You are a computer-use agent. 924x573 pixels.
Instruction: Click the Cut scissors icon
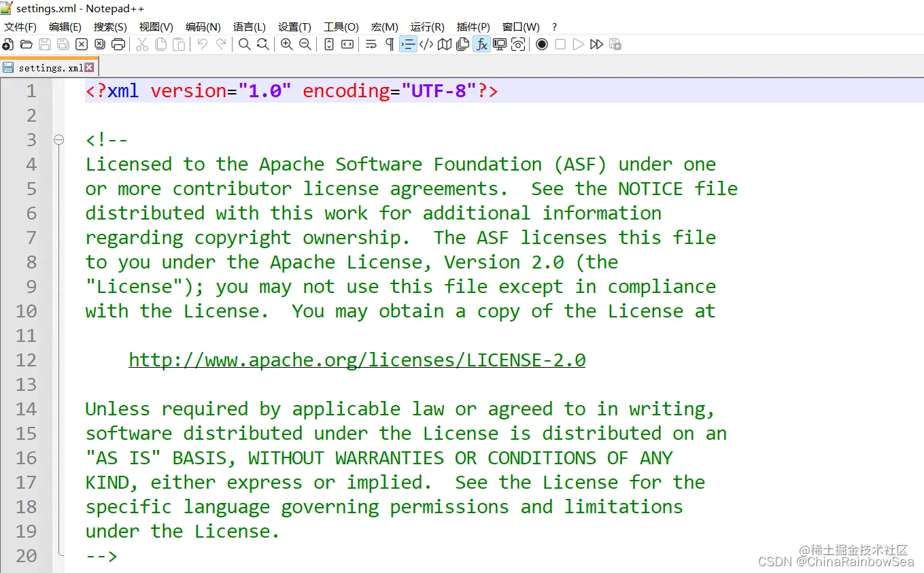click(x=141, y=44)
